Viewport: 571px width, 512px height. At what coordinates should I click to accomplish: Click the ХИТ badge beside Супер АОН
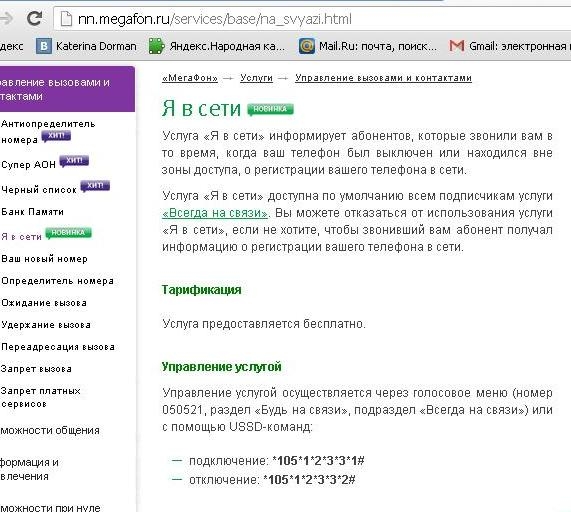[x=74, y=161]
